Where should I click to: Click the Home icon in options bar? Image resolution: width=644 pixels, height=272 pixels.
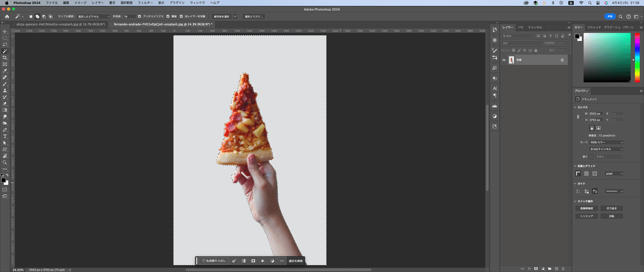pos(6,17)
